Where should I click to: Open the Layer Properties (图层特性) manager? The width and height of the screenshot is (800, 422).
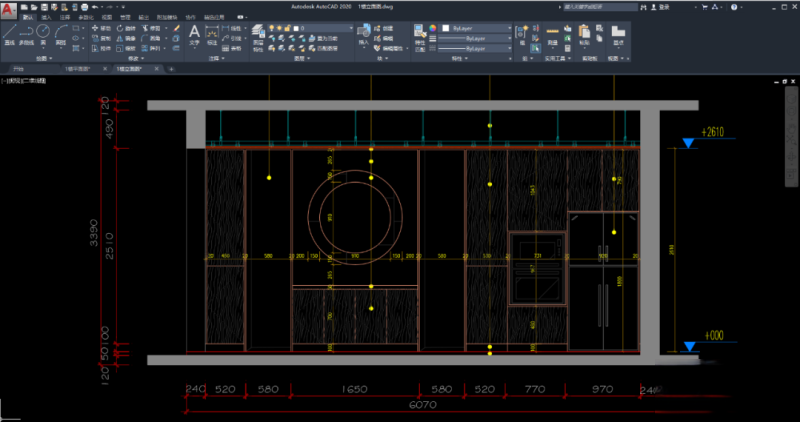tap(258, 33)
